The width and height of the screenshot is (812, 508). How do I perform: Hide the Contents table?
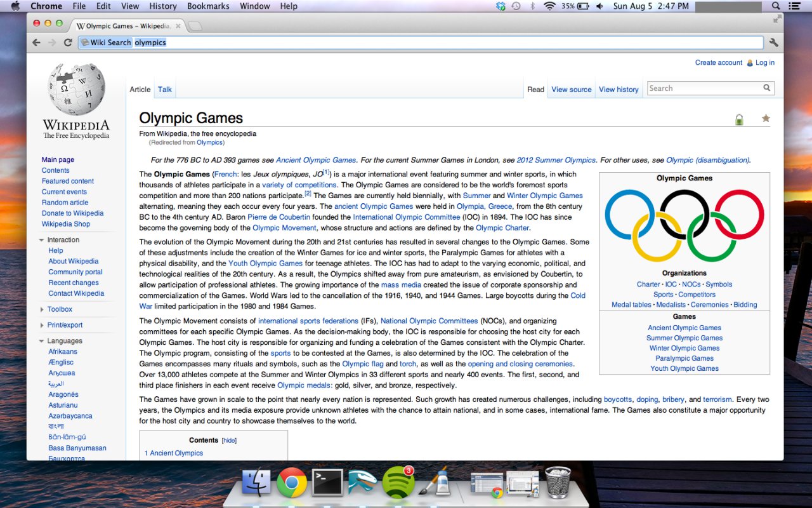point(229,440)
